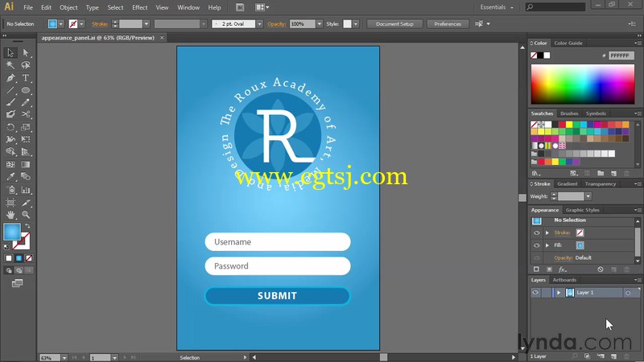Screen dimensions: 644x362
Task: Switch to Brushes tab
Action: tap(569, 113)
